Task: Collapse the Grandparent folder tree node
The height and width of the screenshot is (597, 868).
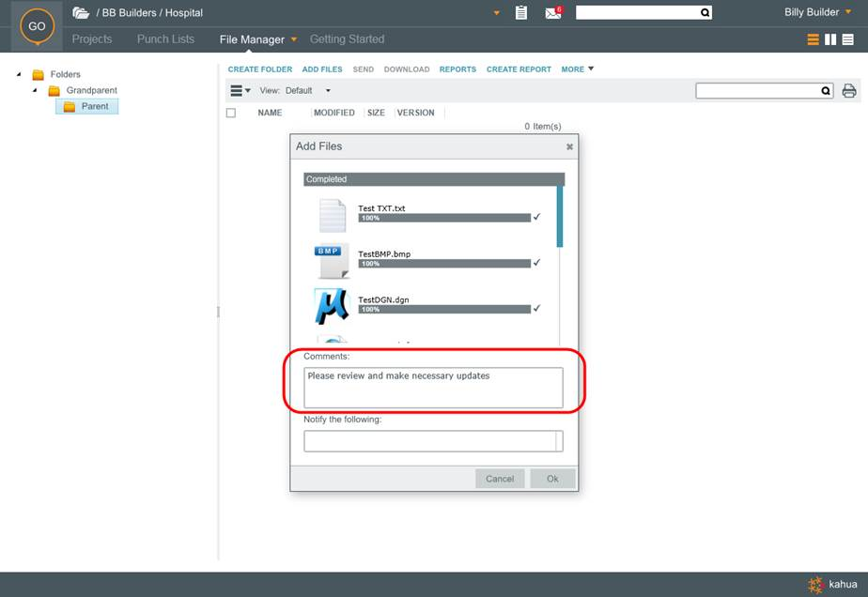Action: pyautogui.click(x=35, y=90)
